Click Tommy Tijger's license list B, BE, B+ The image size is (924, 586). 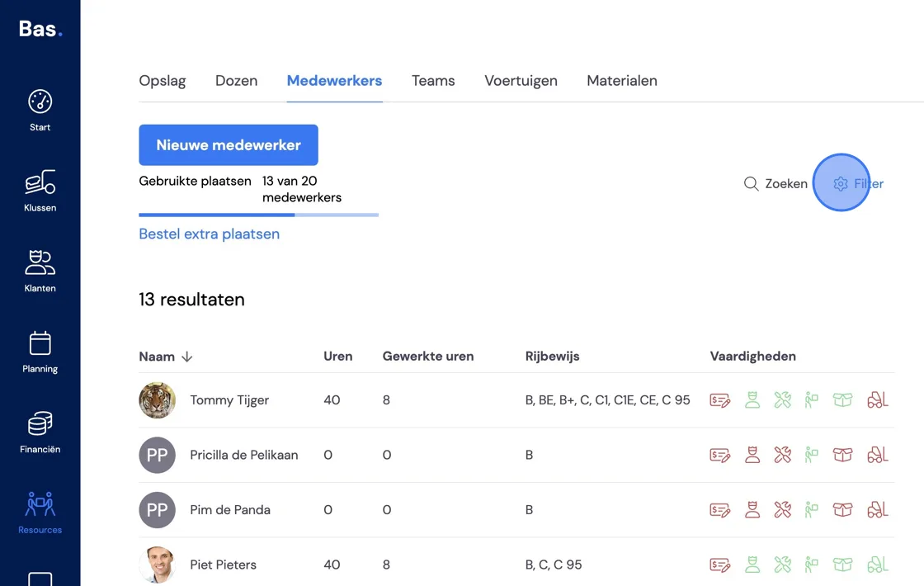pos(607,400)
